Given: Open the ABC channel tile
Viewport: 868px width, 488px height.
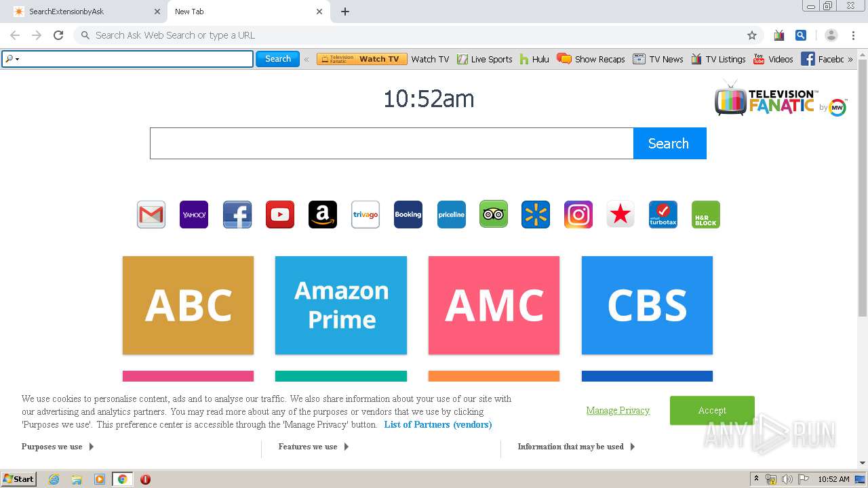Looking at the screenshot, I should (x=189, y=305).
